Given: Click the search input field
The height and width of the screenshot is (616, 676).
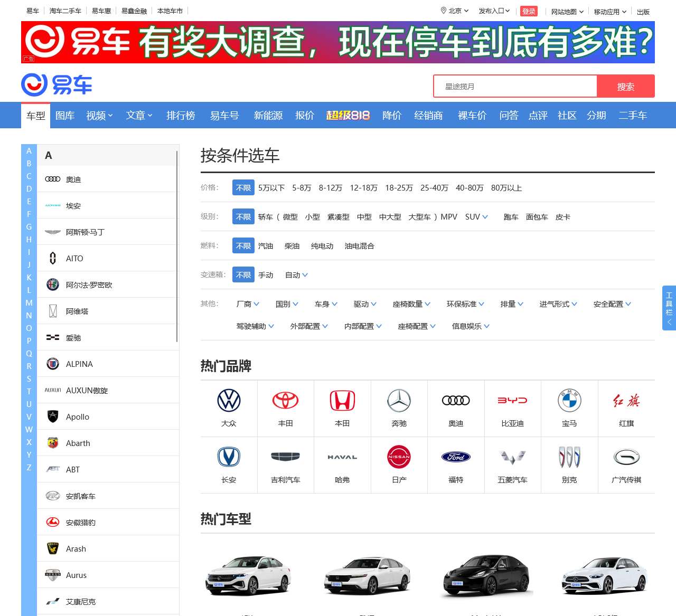Looking at the screenshot, I should [x=515, y=86].
